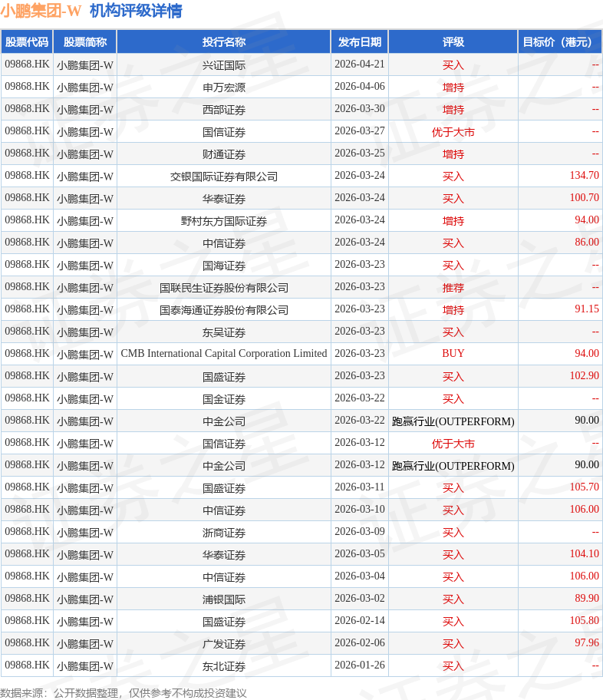
Task: Click 买入 rating in 浦银国际 row
Action: click(453, 599)
